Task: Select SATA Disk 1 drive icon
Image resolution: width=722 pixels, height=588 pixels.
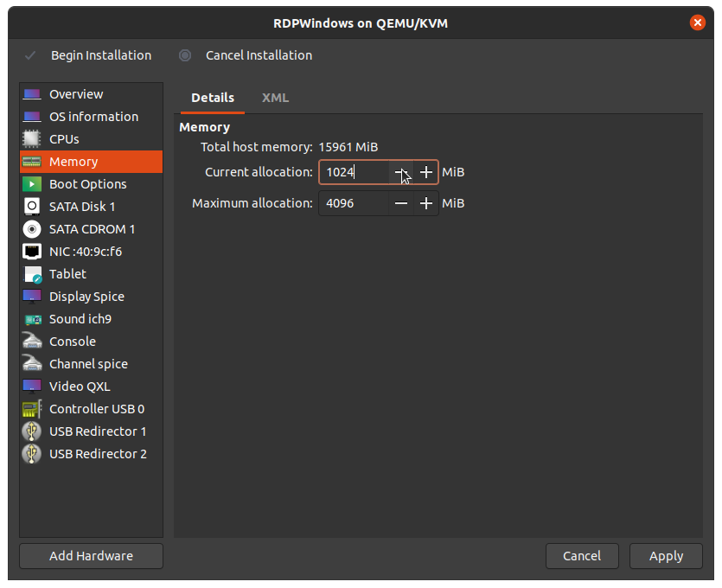Action: click(x=32, y=207)
